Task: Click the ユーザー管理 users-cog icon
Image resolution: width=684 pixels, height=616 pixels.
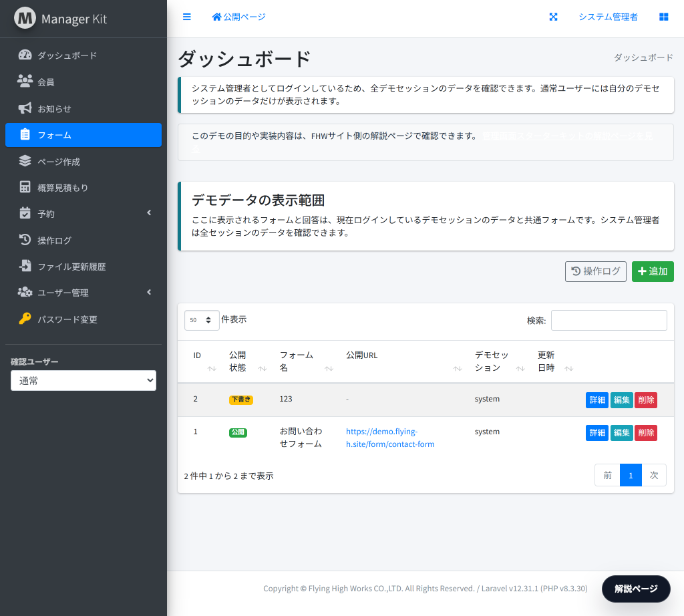Action: pos(25,292)
